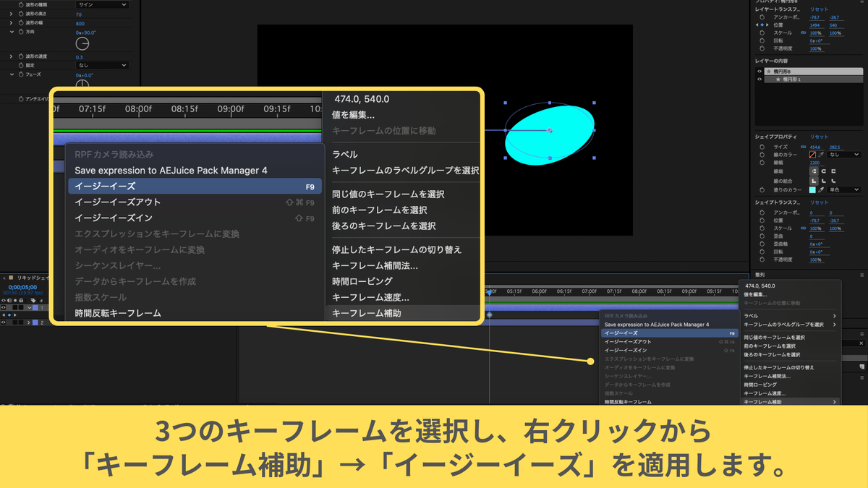
Task: Toggle stopwatch for フェーズ property
Action: pos(21,74)
